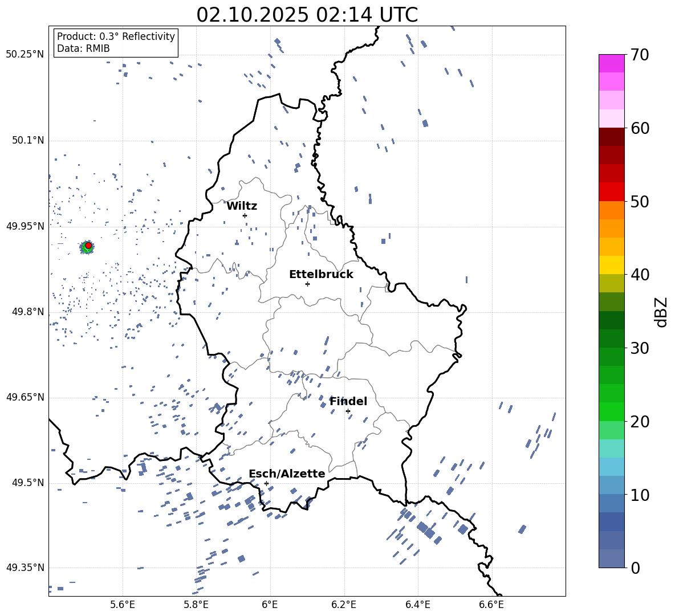Click the Ettelbruck city label
The height and width of the screenshot is (616, 675).
point(321,275)
